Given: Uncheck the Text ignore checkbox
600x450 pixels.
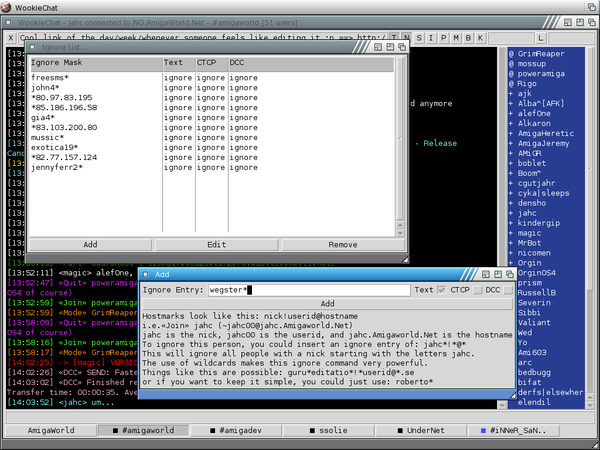Looking at the screenshot, I should click(441, 290).
